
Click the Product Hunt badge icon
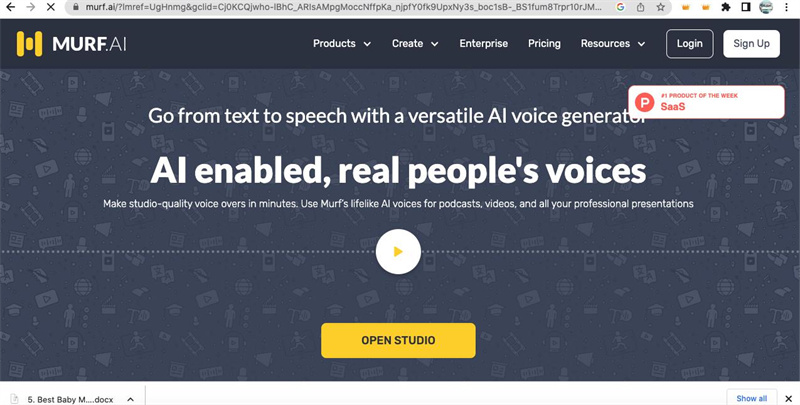pyautogui.click(x=645, y=101)
